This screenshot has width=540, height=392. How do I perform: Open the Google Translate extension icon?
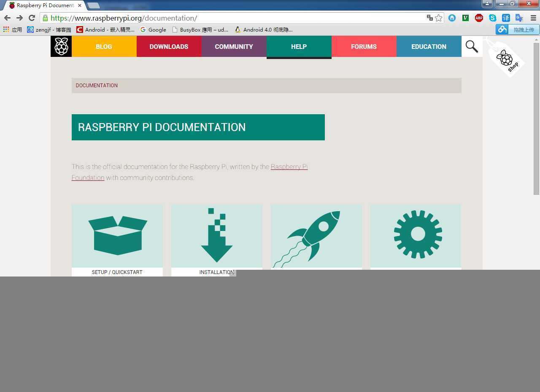[x=519, y=18]
